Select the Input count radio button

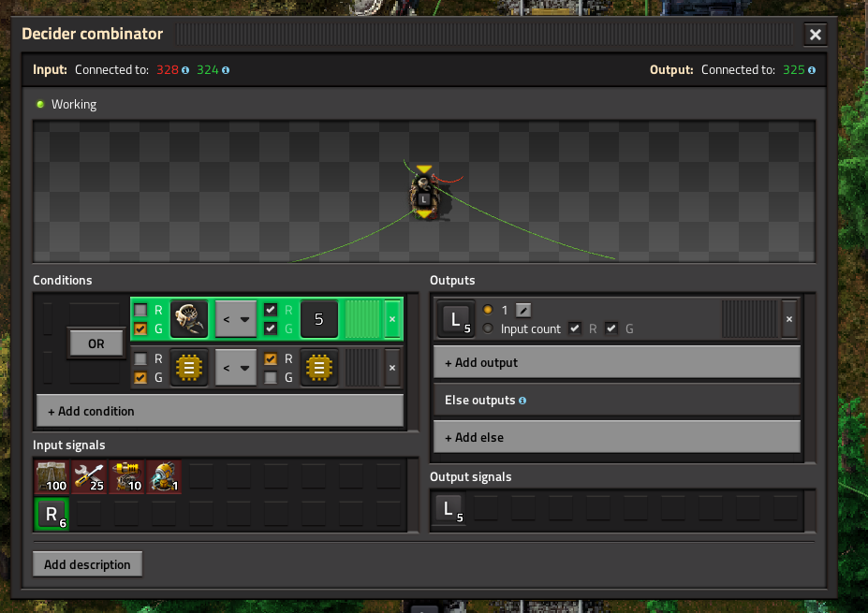[488, 328]
